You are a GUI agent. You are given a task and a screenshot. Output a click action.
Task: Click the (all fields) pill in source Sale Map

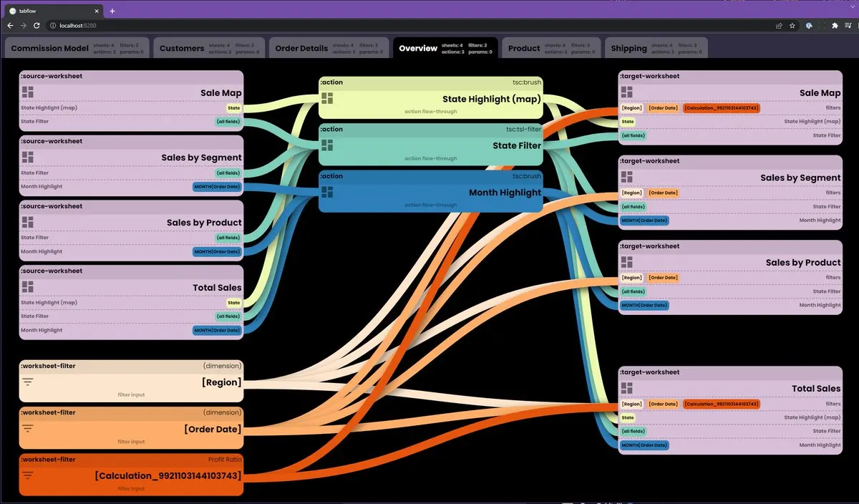pos(228,122)
